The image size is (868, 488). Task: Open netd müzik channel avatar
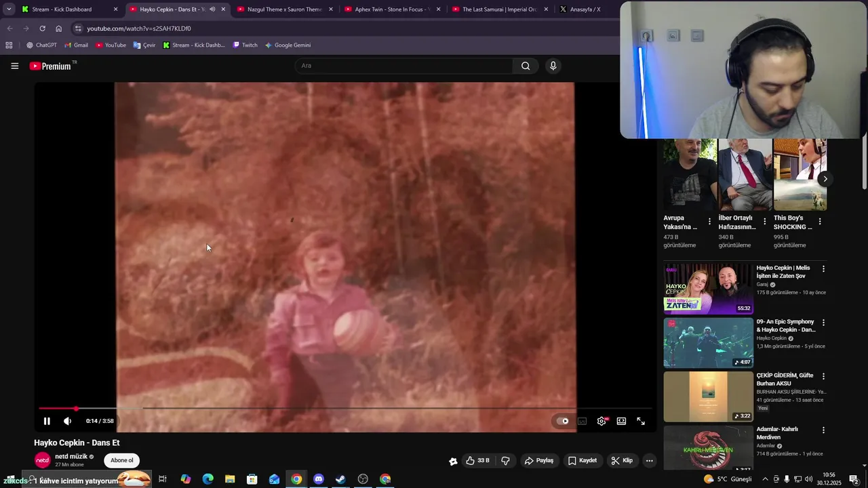42,460
